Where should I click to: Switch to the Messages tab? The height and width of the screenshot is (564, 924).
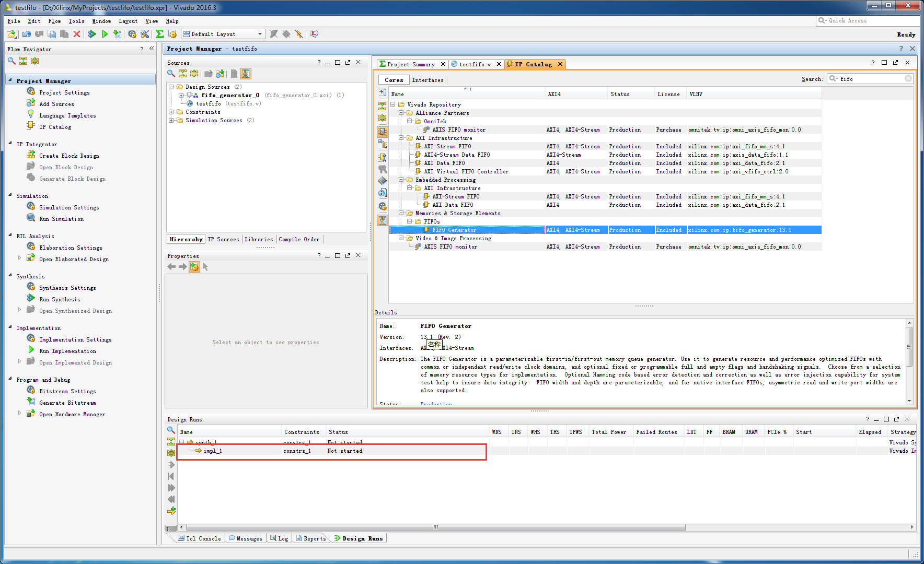click(x=246, y=538)
